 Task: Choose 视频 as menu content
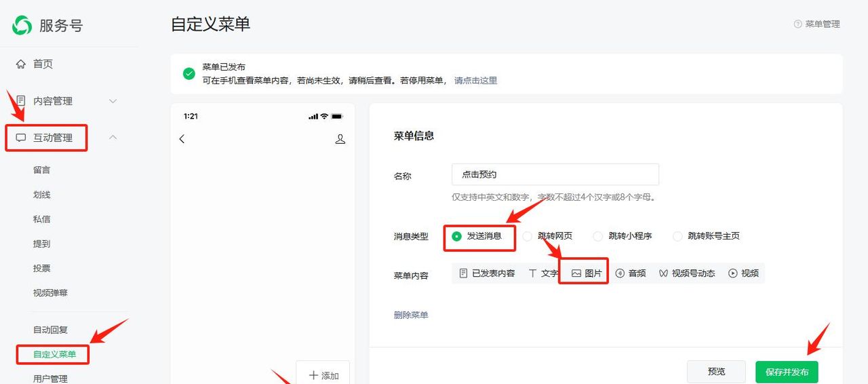pyautogui.click(x=743, y=273)
